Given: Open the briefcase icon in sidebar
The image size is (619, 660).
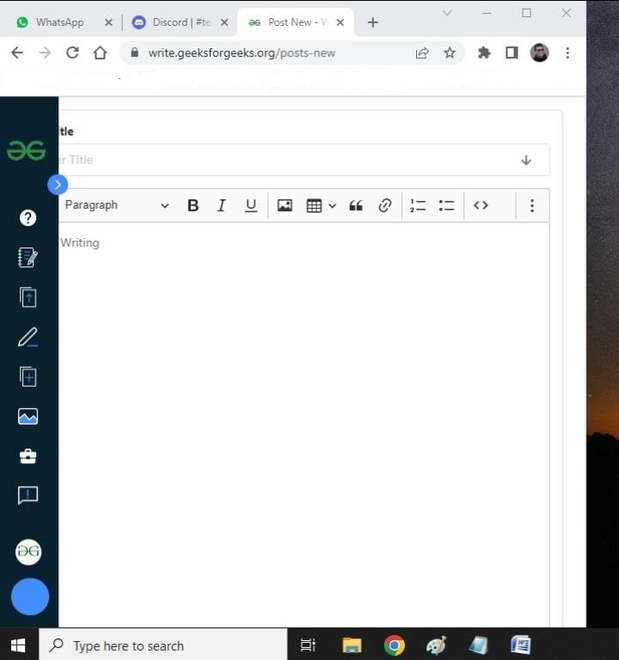Looking at the screenshot, I should pyautogui.click(x=28, y=456).
